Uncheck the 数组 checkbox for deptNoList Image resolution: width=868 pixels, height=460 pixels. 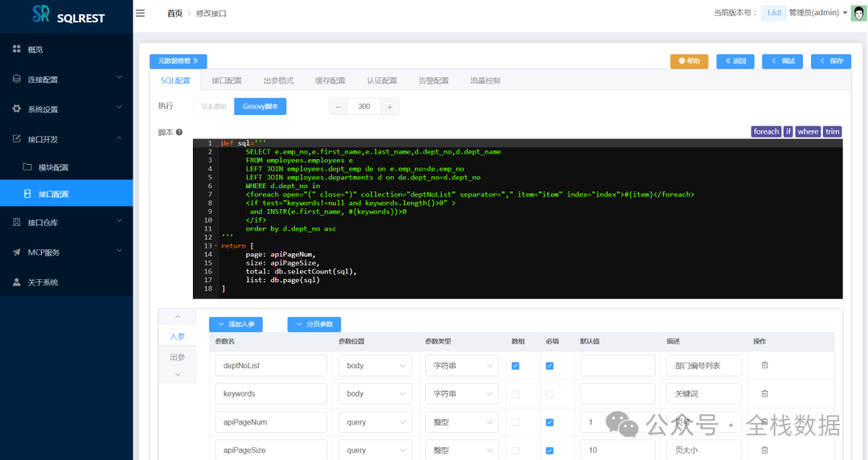click(x=515, y=366)
